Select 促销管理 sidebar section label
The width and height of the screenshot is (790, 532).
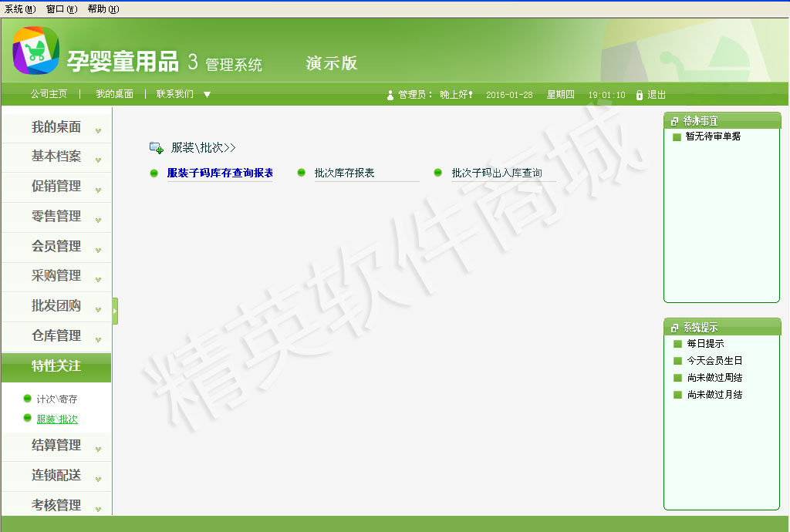56,187
